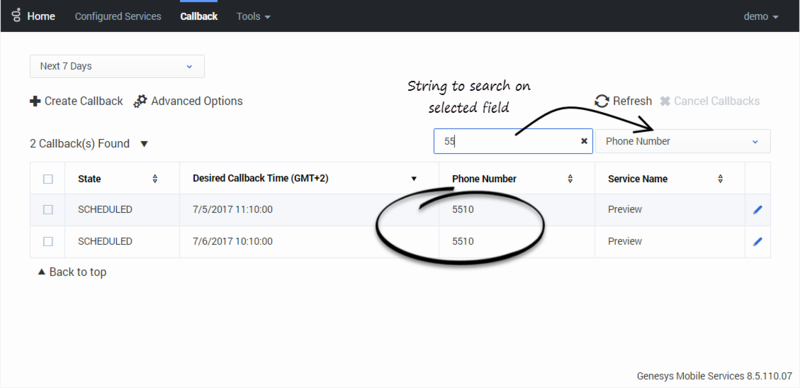Click the Genesys logo icon

click(x=16, y=16)
